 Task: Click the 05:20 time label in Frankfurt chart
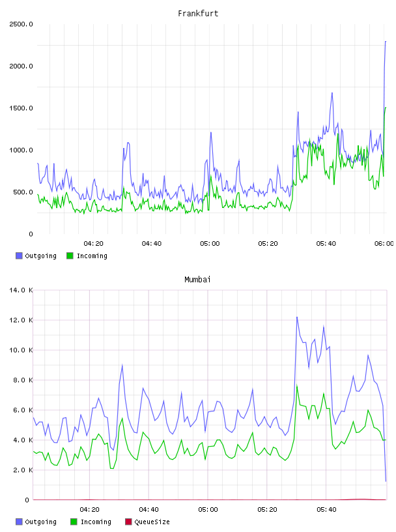268,244
